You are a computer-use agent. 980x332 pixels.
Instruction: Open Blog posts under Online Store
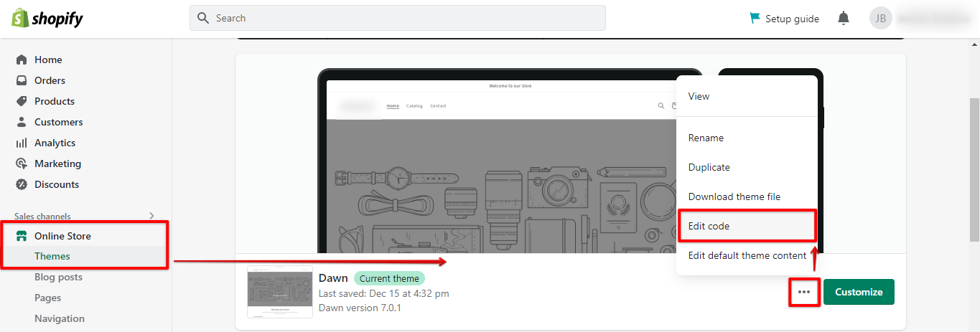pos(58,277)
